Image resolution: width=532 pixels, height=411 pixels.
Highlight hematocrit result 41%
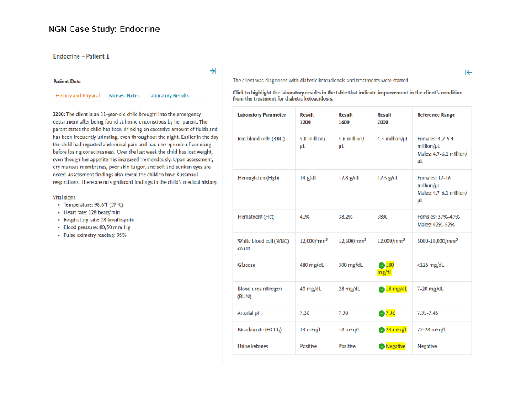coord(305,217)
